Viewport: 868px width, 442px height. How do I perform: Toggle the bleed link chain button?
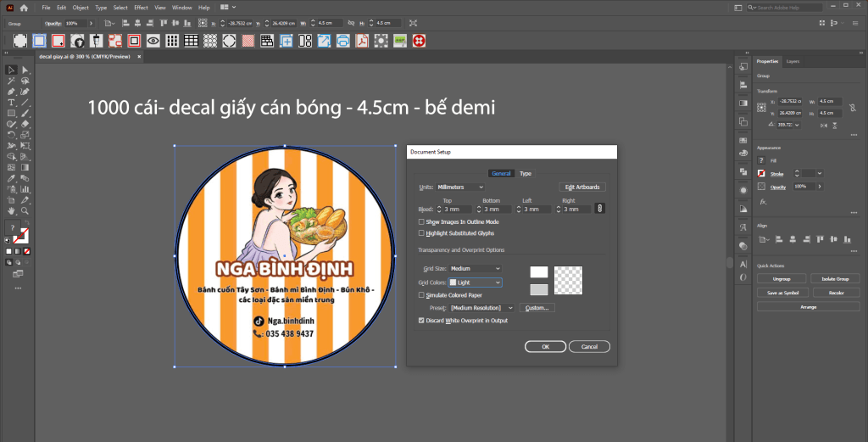[599, 208]
